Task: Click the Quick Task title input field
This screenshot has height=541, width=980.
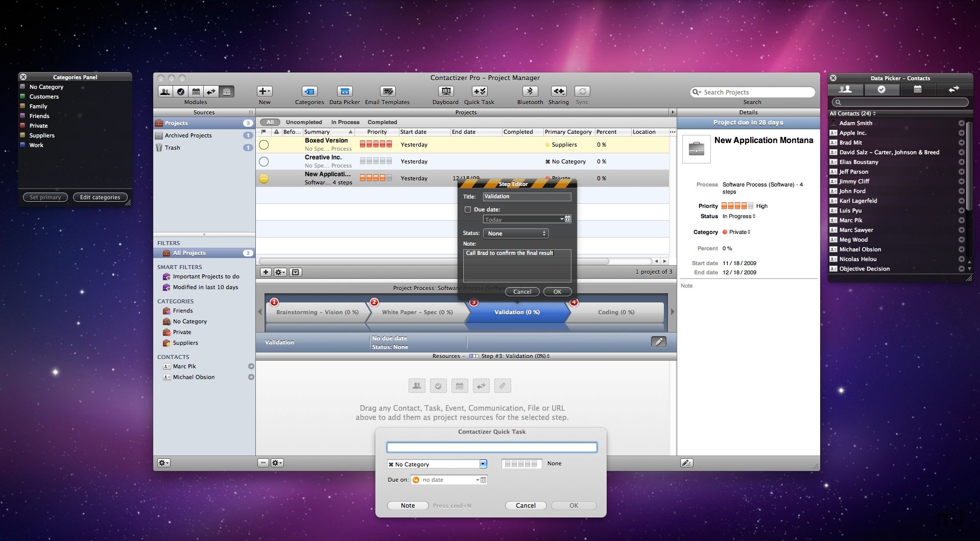Action: pyautogui.click(x=492, y=448)
